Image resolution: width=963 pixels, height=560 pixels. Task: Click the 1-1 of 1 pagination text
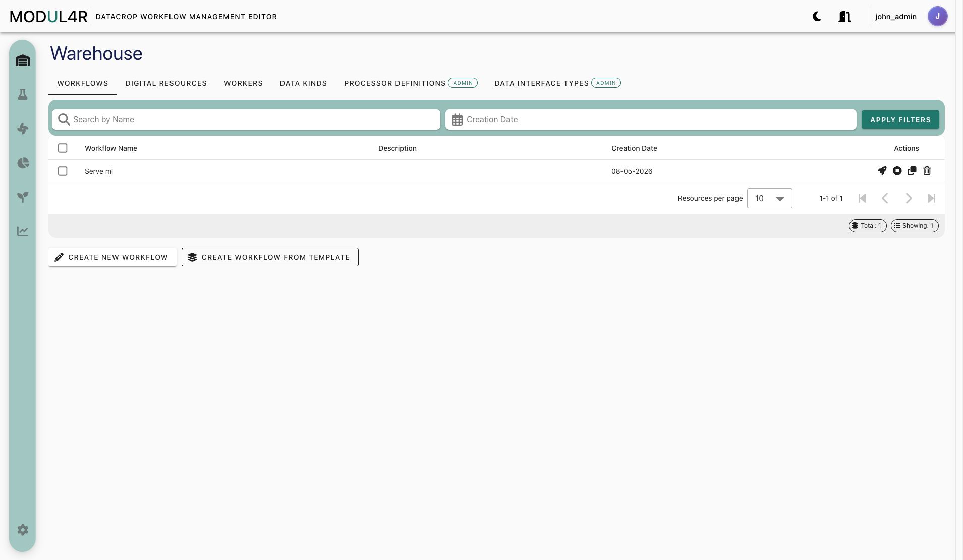831,198
